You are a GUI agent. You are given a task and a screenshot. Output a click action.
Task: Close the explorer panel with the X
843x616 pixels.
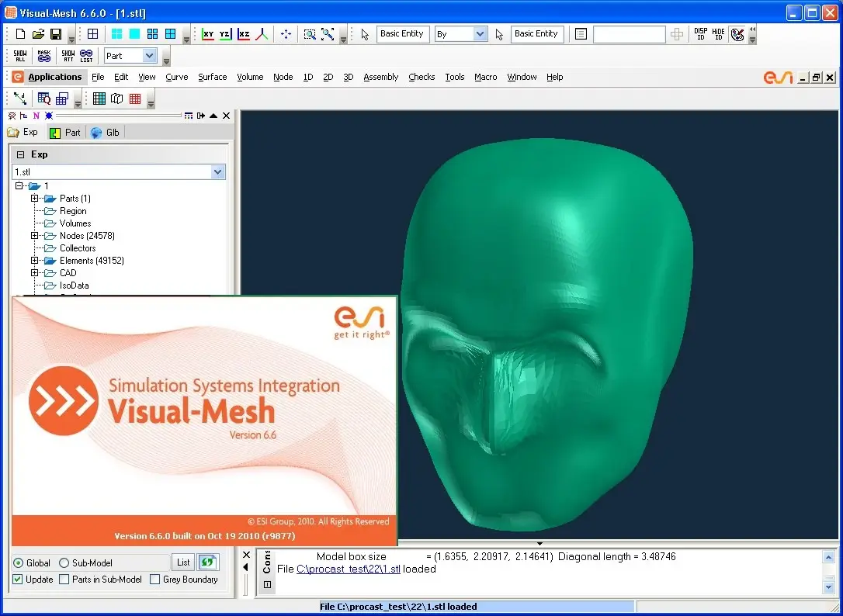[227, 116]
